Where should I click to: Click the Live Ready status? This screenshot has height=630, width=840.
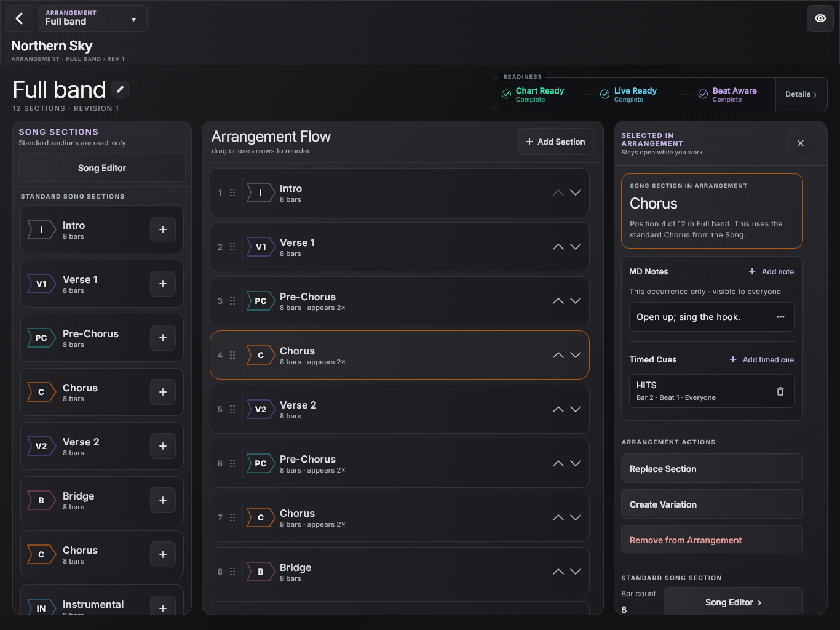point(628,94)
